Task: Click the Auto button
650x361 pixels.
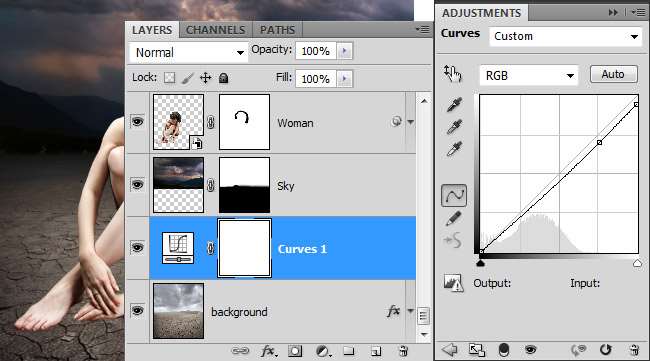Action: [614, 74]
